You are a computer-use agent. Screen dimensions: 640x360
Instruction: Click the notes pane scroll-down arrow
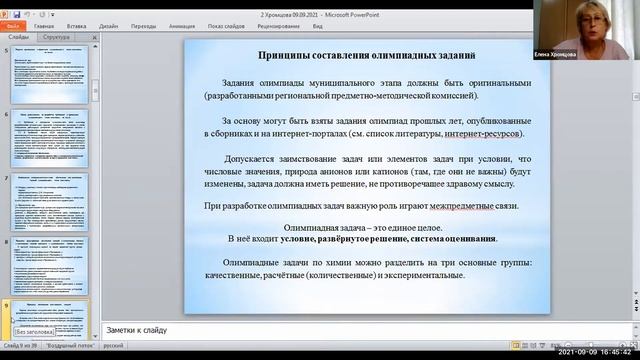(636, 336)
